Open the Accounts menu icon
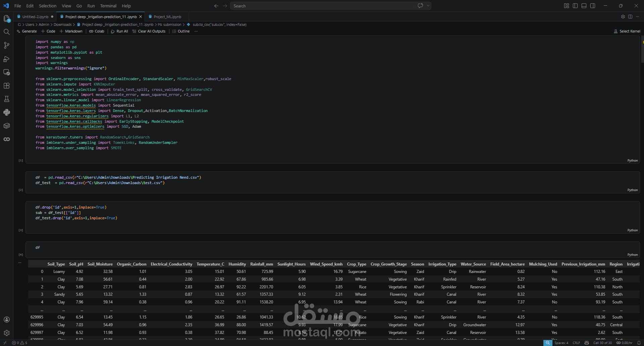Image resolution: width=644 pixels, height=346 pixels. tap(6, 320)
